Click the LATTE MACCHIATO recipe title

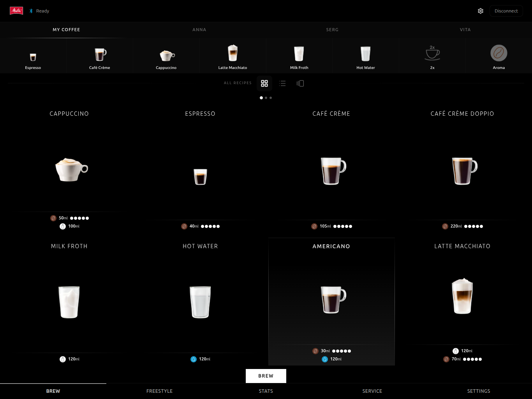coord(462,246)
